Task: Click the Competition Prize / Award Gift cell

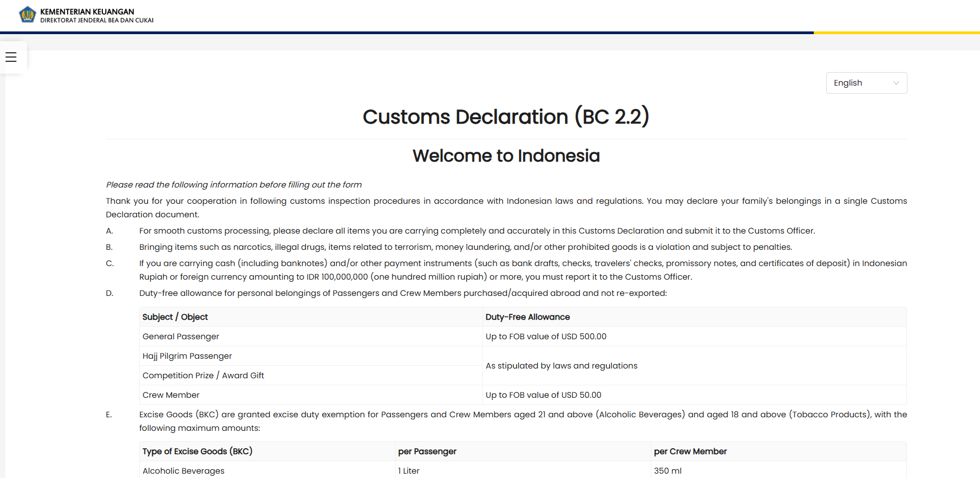Action: pyautogui.click(x=311, y=376)
